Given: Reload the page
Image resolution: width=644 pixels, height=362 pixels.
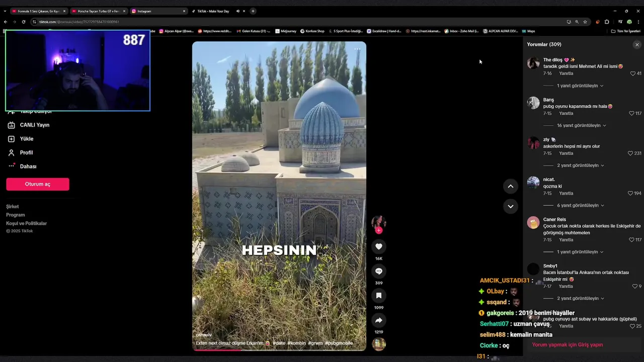Looking at the screenshot, I should (23, 22).
